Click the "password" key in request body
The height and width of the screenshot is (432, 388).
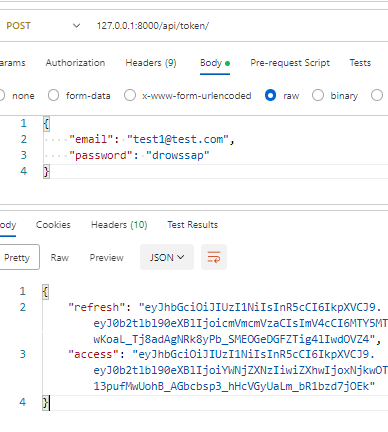pos(101,155)
